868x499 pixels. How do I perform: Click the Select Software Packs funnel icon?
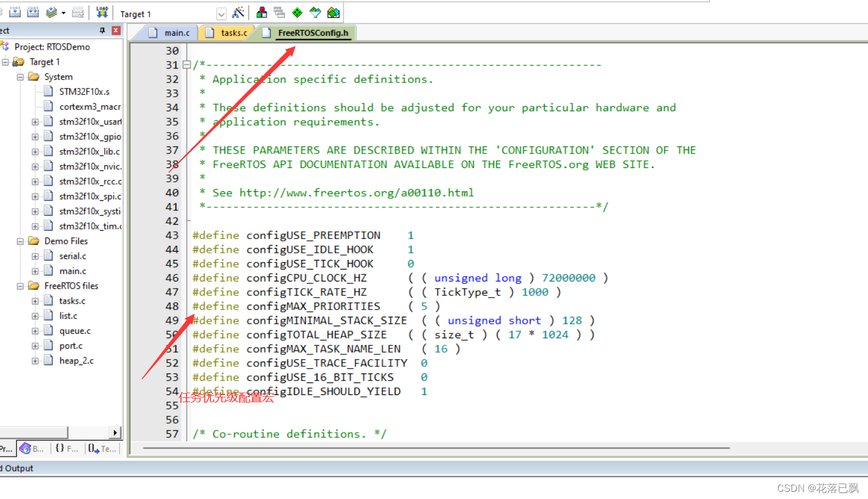[315, 12]
